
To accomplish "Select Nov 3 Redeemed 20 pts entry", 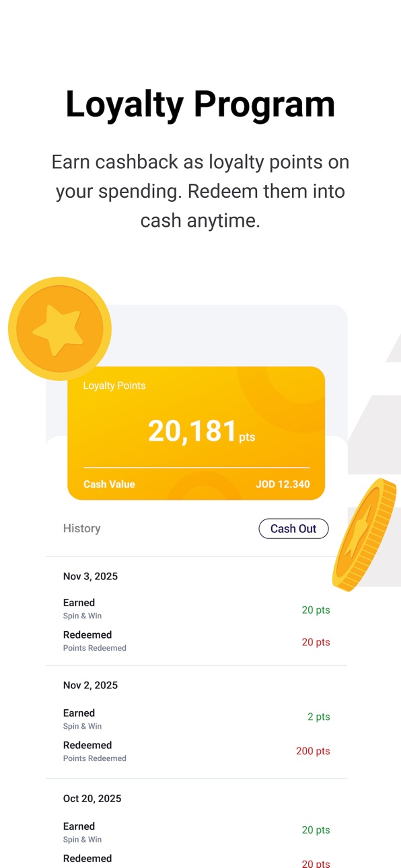I will [x=196, y=641].
